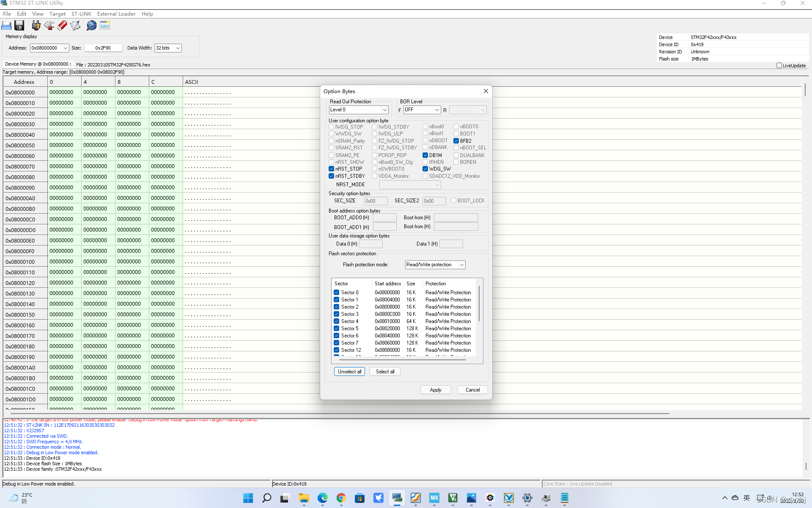The image size is (812, 508).
Task: Uncheck Sector 12 protection checkbox
Action: (x=336, y=350)
